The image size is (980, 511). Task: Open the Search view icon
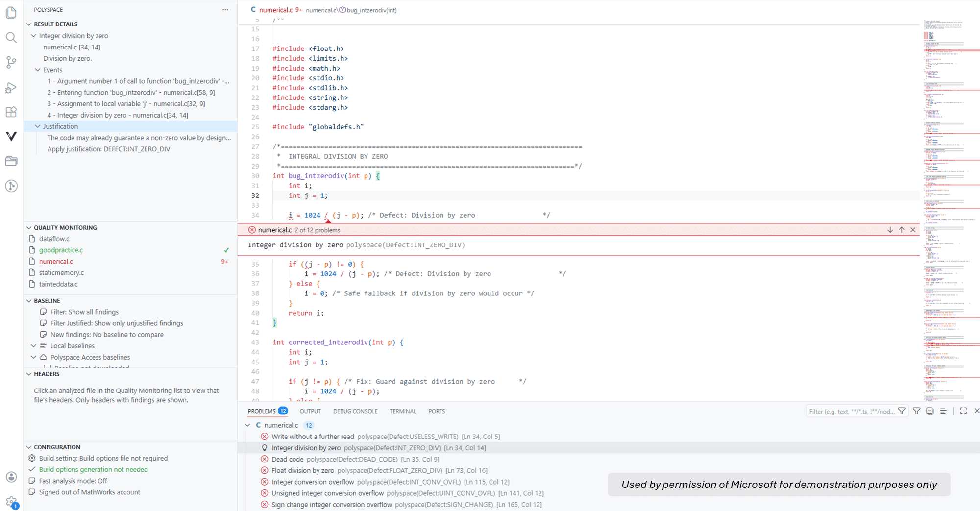11,38
